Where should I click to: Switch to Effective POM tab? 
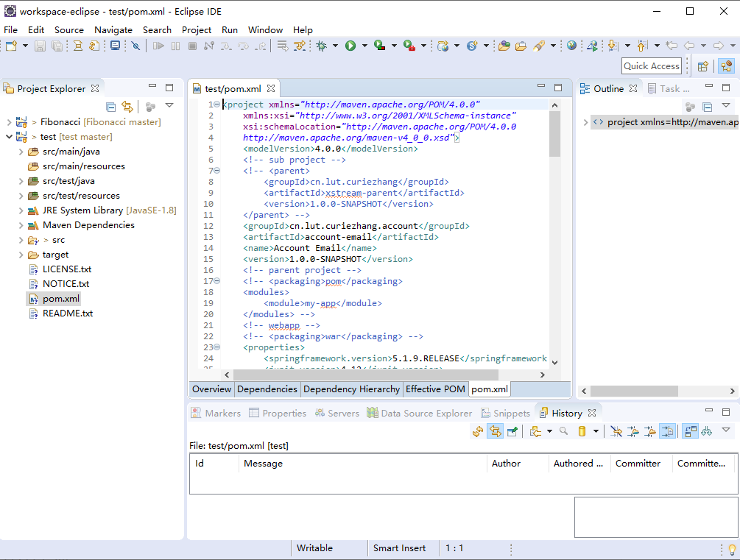(435, 389)
